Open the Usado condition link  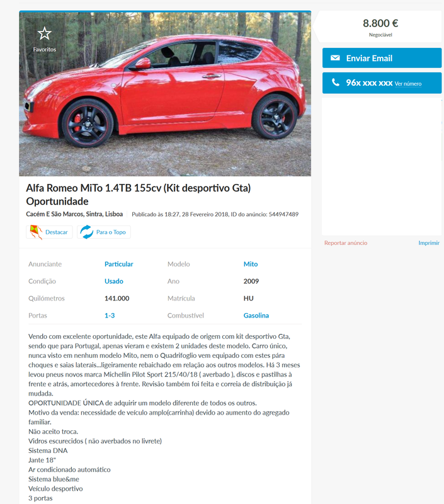click(114, 281)
